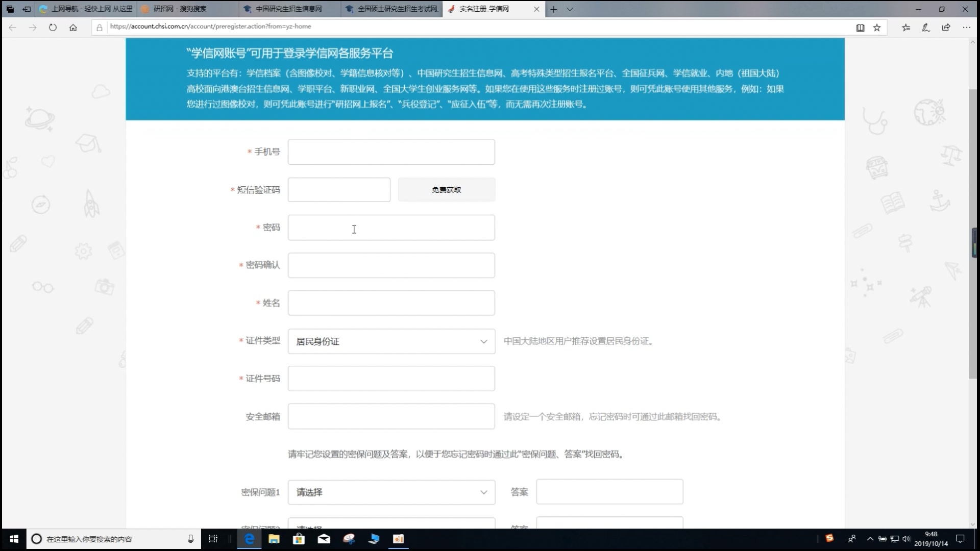Click the PowerPoint taskbar icon
The width and height of the screenshot is (980, 551).
[399, 539]
